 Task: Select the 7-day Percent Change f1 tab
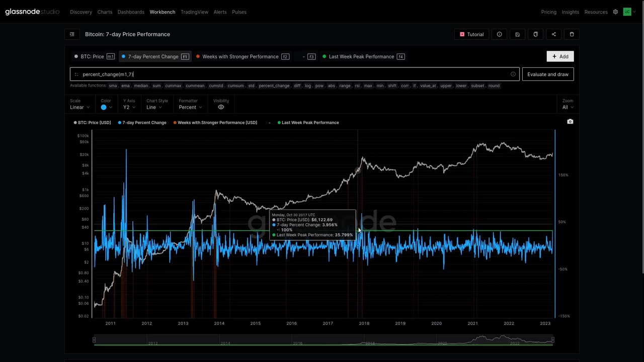pyautogui.click(x=155, y=56)
